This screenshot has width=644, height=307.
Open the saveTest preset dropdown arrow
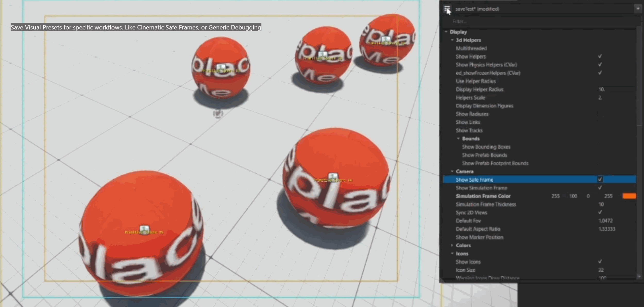click(638, 9)
